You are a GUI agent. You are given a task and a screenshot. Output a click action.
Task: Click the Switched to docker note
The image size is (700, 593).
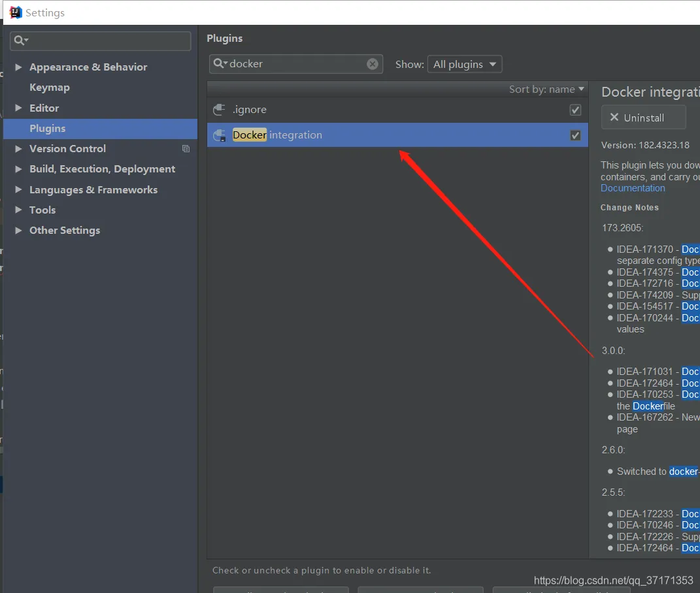658,472
